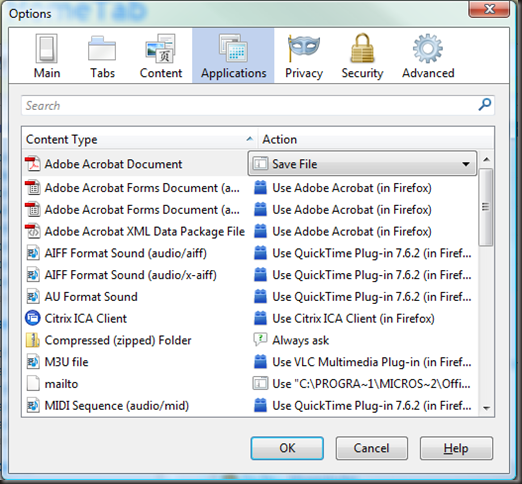Confirm settings with the OK button
This screenshot has height=484, width=522.
[x=287, y=448]
